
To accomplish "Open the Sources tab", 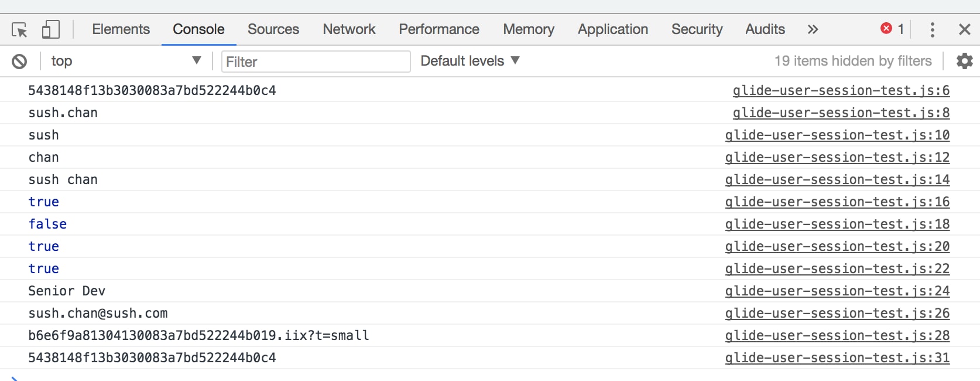I will click(273, 29).
